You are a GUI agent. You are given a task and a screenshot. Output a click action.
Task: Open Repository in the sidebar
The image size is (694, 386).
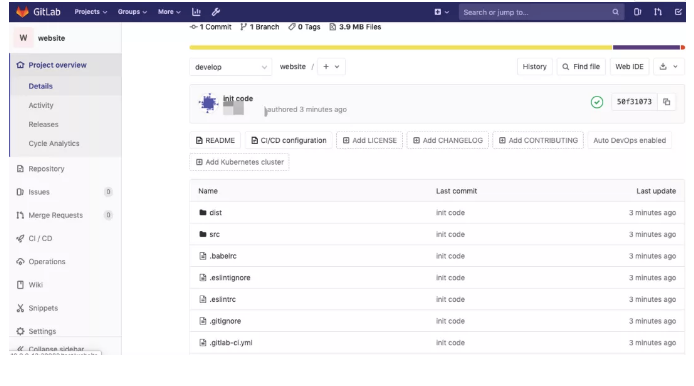click(x=46, y=169)
